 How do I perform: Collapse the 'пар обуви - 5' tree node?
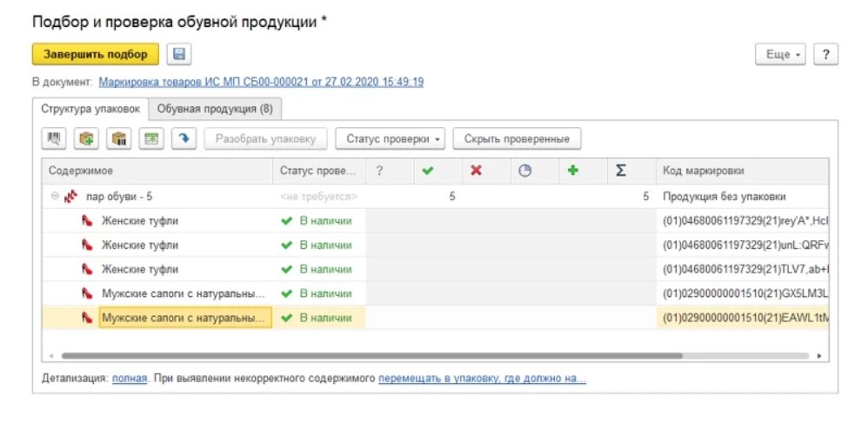(x=55, y=197)
